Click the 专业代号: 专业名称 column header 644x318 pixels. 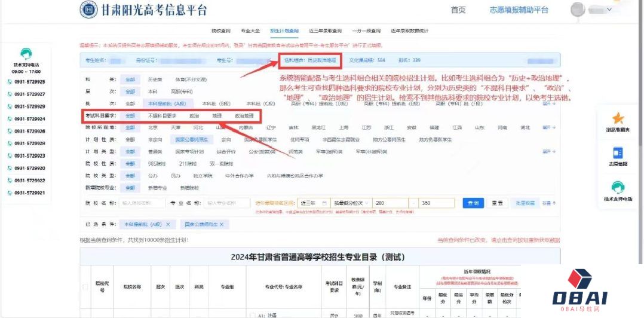[284, 287]
